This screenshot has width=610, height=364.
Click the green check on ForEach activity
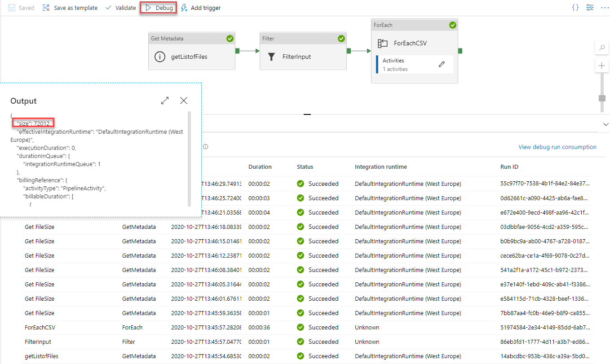pyautogui.click(x=453, y=25)
